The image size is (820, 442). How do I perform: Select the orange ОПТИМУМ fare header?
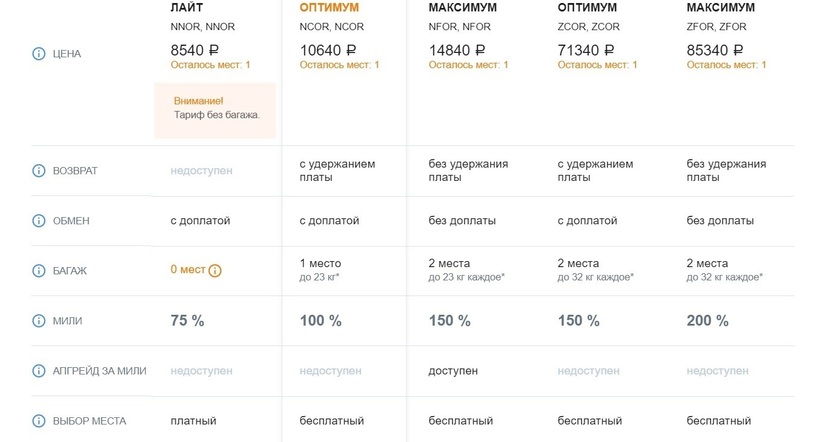329,8
